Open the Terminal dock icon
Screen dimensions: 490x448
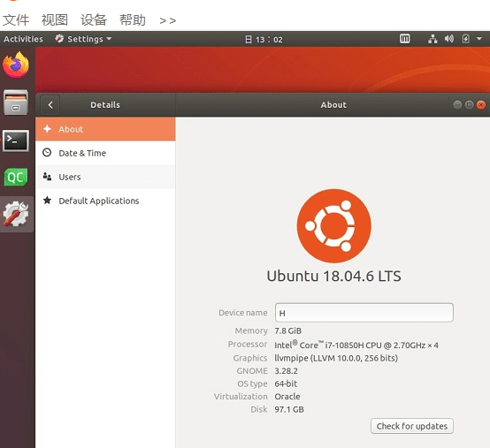16,140
